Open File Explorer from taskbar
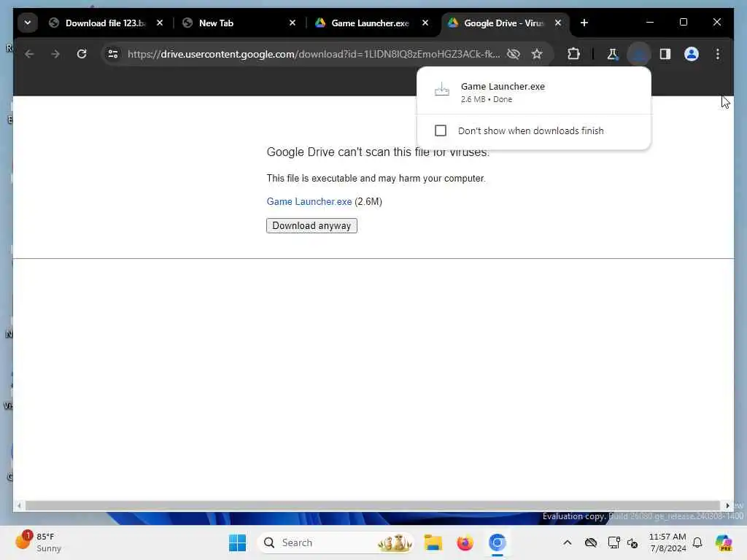 tap(433, 542)
